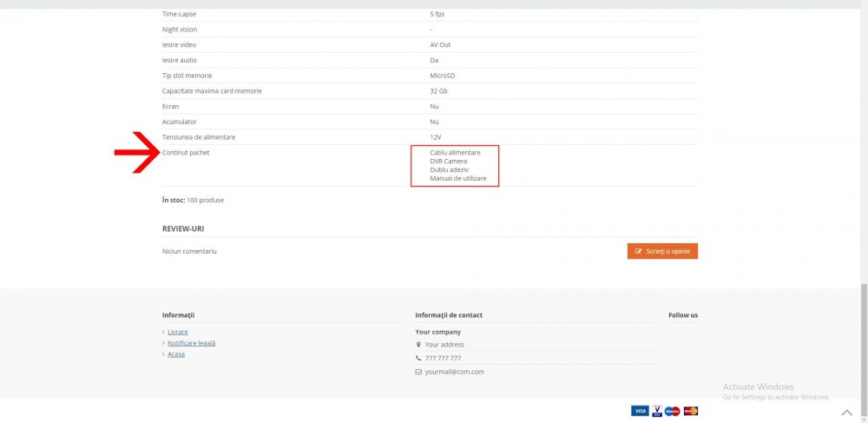Click the 777 777 777 phone number
The height and width of the screenshot is (423, 868).
(x=443, y=358)
